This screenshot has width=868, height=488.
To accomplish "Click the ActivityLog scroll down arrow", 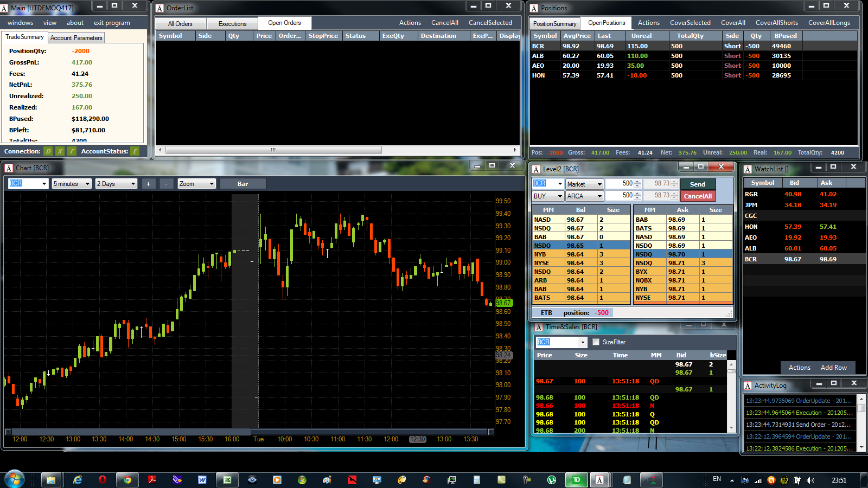I will [x=861, y=448].
